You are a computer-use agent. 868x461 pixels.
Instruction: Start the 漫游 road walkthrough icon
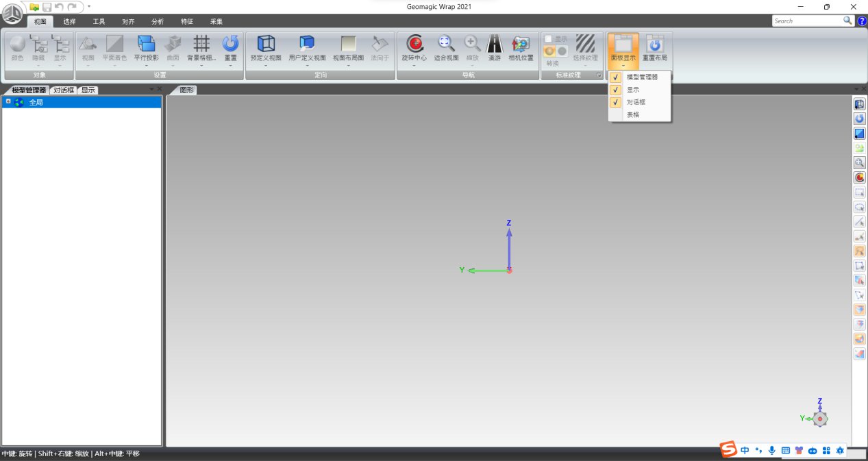(494, 45)
